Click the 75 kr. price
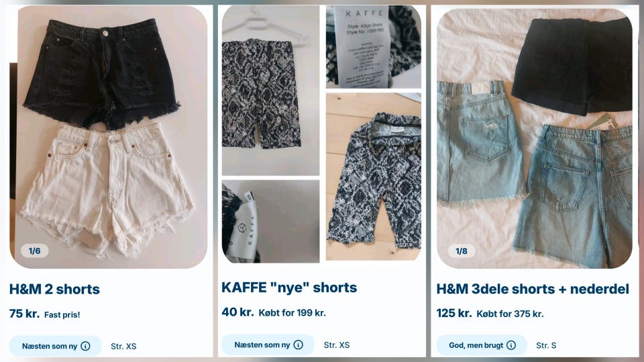This screenshot has height=362, width=644. (24, 314)
